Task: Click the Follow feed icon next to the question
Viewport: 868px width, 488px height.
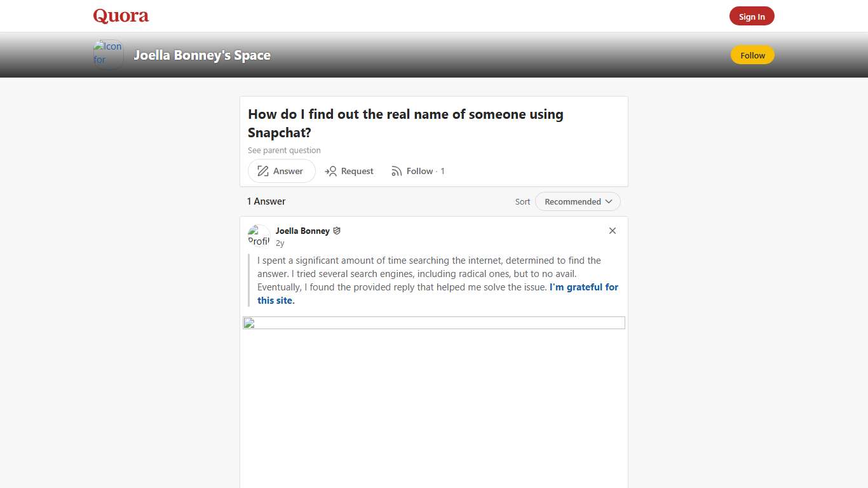Action: 397,171
